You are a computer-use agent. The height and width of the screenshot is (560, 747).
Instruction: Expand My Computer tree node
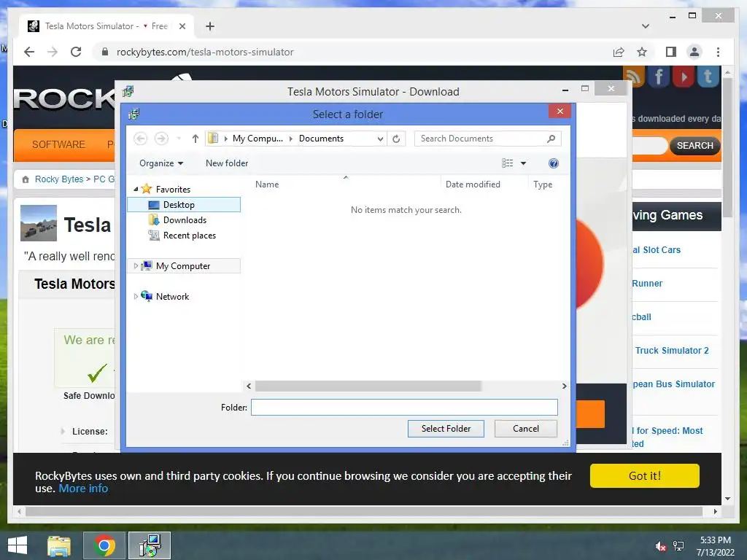click(x=136, y=265)
